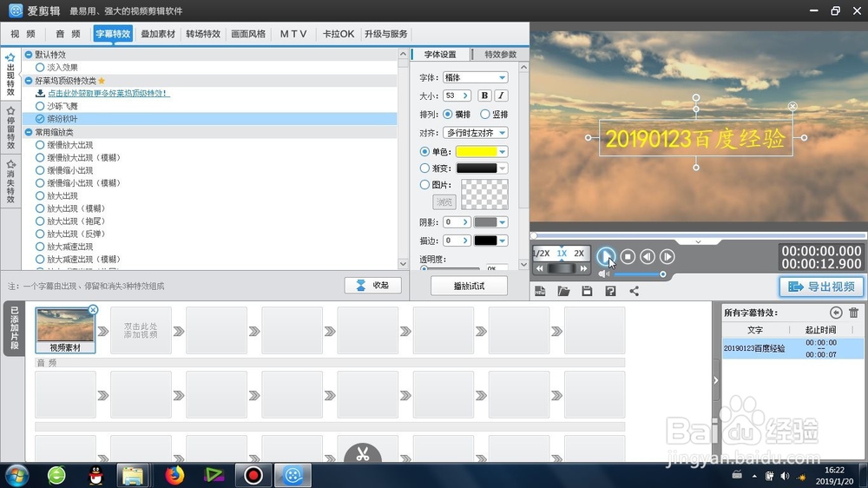This screenshot has width=868, height=488.
Task: Switch to the 转场特效 tab
Action: pos(203,34)
